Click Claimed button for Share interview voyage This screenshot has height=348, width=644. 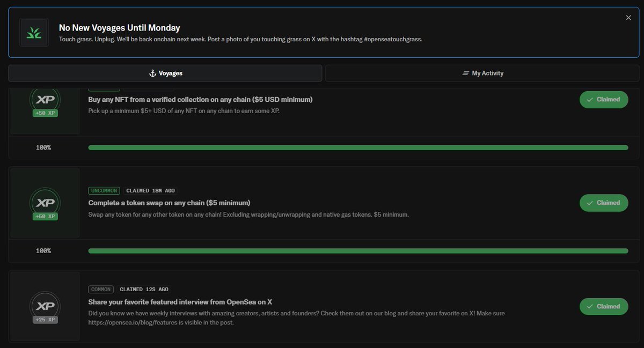click(x=604, y=306)
